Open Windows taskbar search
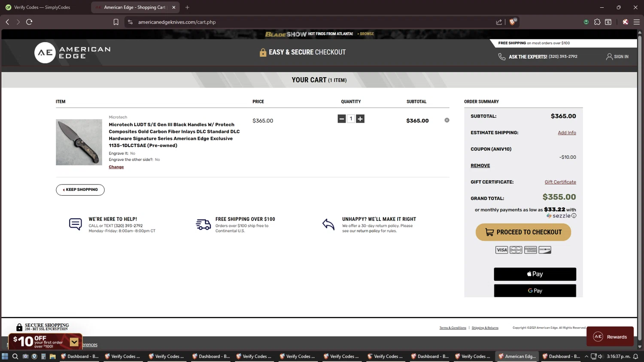This screenshot has width=644, height=362. pos(15,356)
